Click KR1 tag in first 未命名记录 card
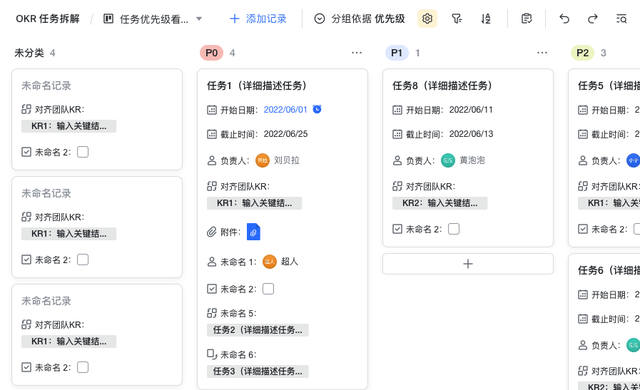The width and height of the screenshot is (640, 390). (69, 126)
